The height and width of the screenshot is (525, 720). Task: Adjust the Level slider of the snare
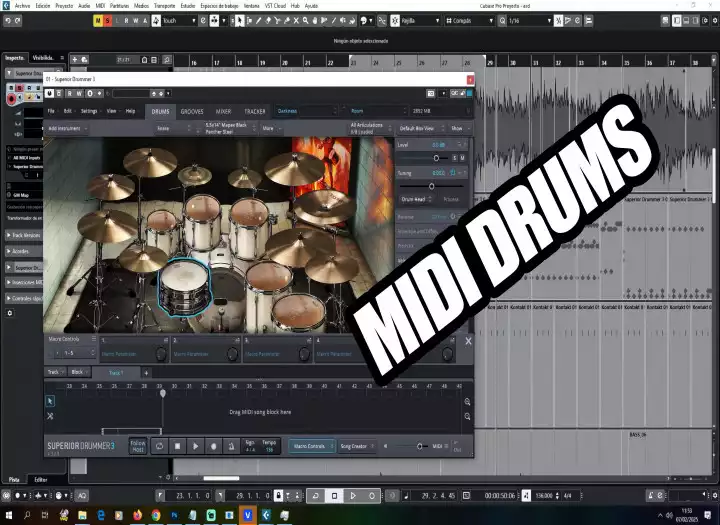[x=436, y=158]
